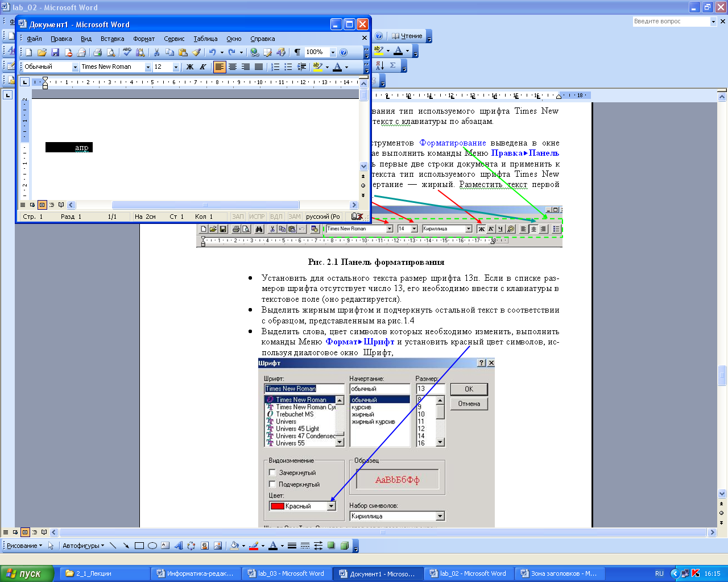Open the Рисование drawing menu
The image size is (728, 582).
point(24,546)
